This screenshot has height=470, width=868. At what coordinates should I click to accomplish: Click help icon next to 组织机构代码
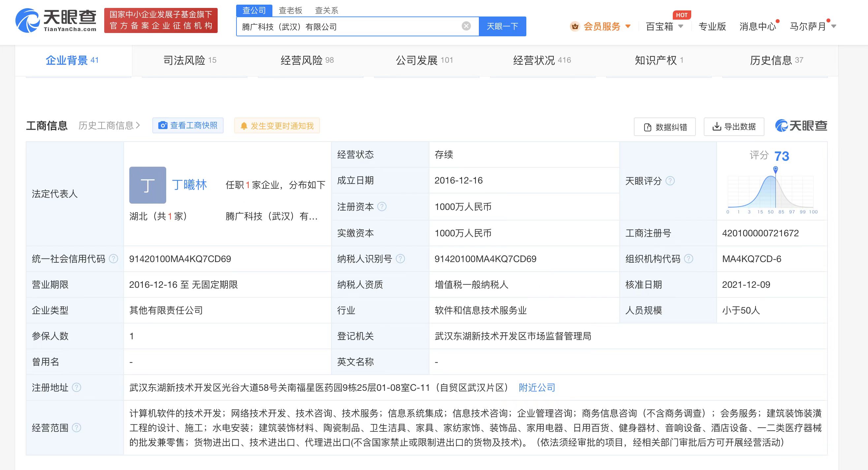click(688, 259)
